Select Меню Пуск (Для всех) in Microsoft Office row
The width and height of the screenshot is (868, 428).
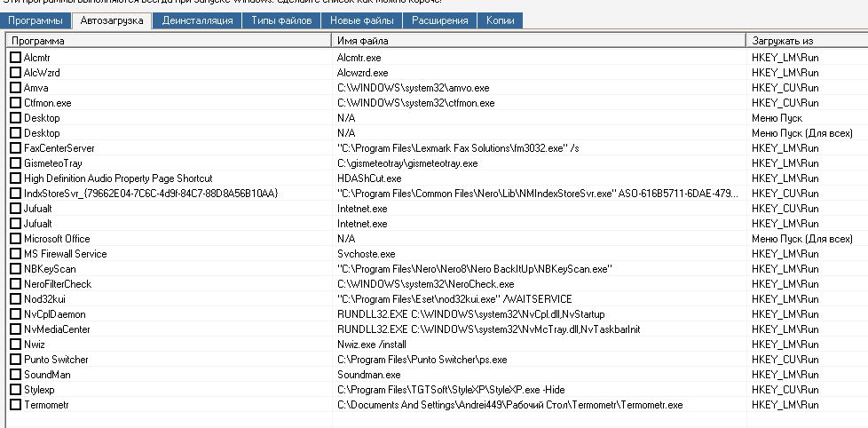(x=802, y=239)
